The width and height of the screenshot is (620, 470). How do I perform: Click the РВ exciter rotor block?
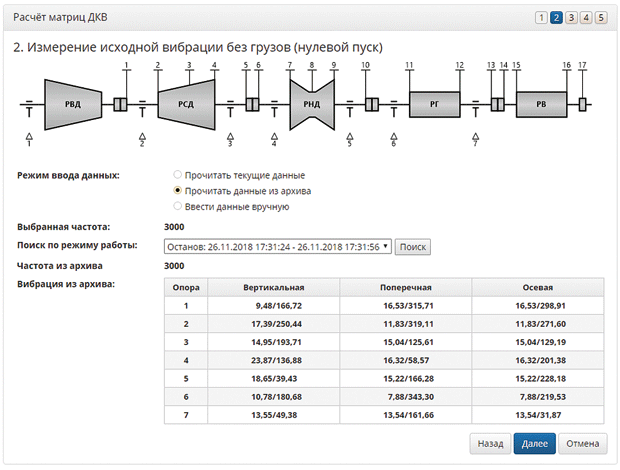[541, 104]
